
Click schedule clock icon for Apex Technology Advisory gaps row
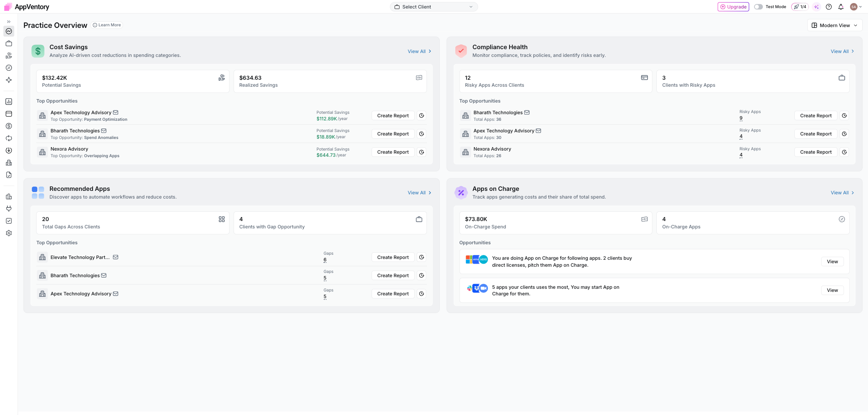[422, 293]
